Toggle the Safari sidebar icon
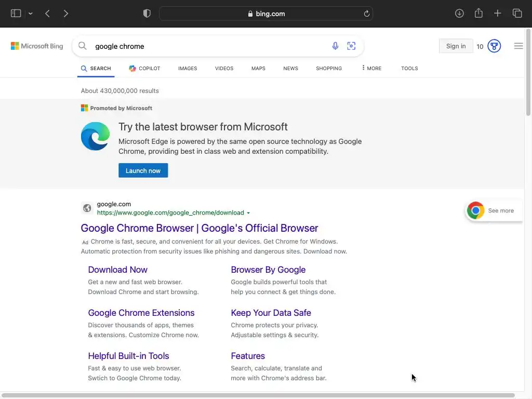The width and height of the screenshot is (532, 399). point(16,13)
